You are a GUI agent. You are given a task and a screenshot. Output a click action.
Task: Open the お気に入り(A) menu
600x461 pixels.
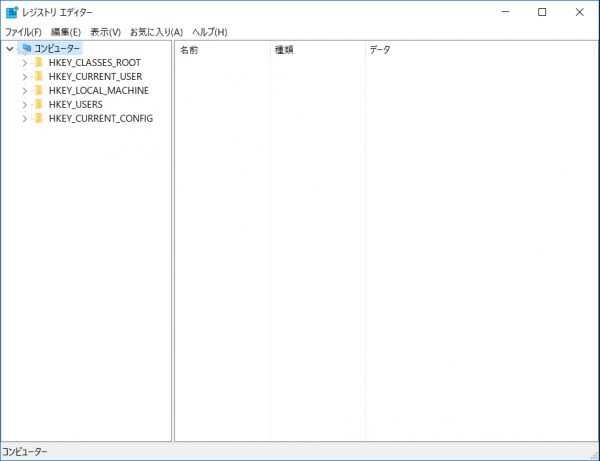click(x=156, y=32)
